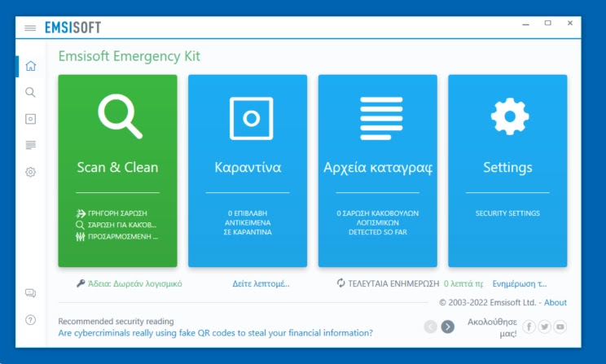
Task: Open the About link
Action: [555, 303]
